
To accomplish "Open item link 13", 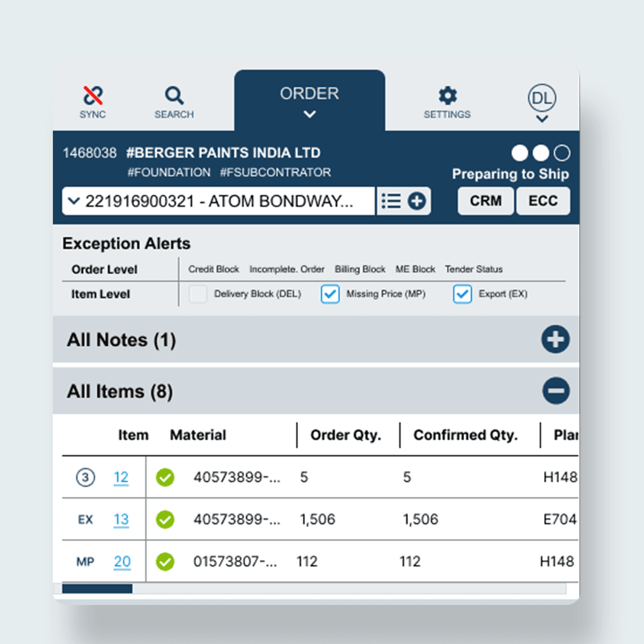I will [x=121, y=519].
